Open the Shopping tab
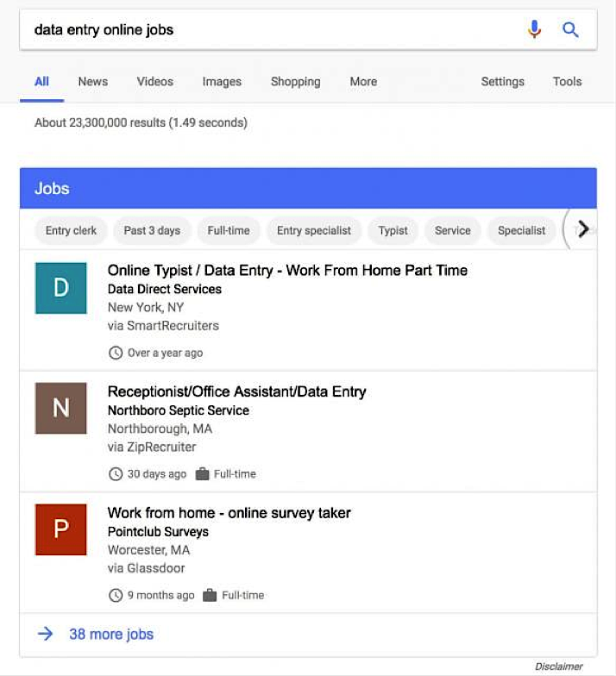This screenshot has width=616, height=676. click(296, 81)
